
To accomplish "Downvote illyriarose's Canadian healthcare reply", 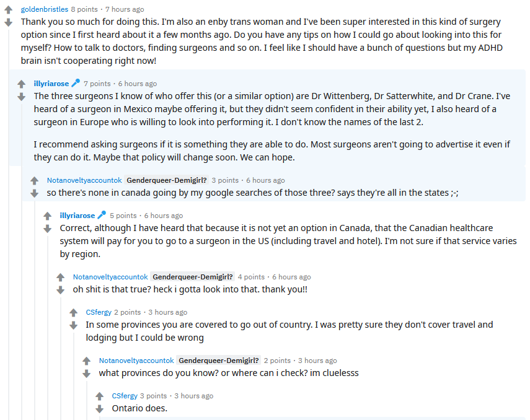I will (x=48, y=229).
